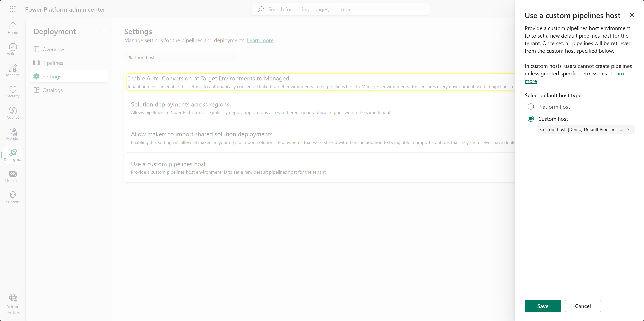Click the search settings input field
Viewport: 644px width, 321px height.
[x=340, y=9]
